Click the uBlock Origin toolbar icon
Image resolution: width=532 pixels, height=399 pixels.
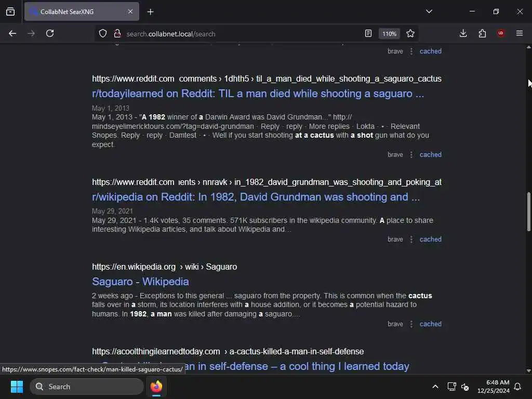[x=501, y=33]
